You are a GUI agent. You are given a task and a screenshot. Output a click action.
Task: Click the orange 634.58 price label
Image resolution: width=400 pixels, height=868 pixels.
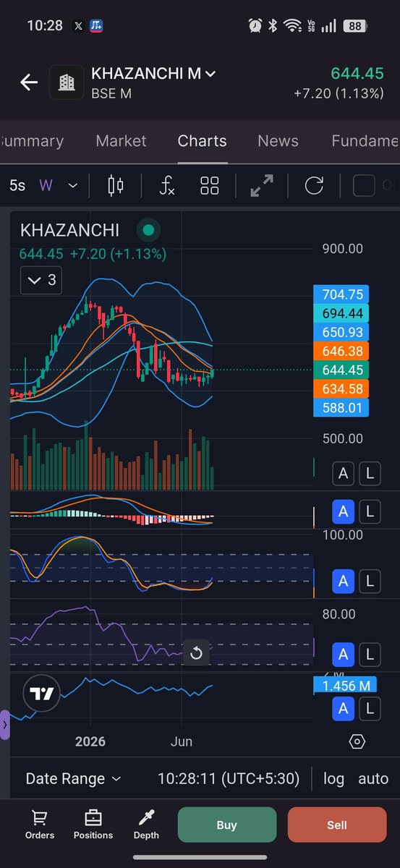point(341,388)
